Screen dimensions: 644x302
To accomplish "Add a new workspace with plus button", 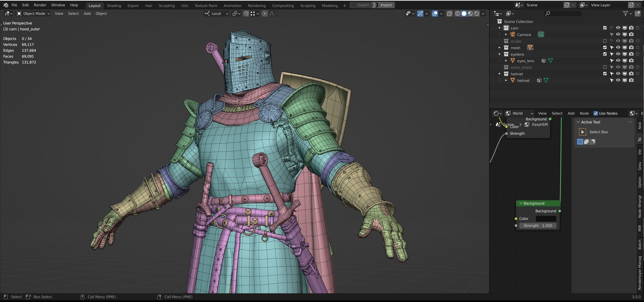I will (x=345, y=5).
